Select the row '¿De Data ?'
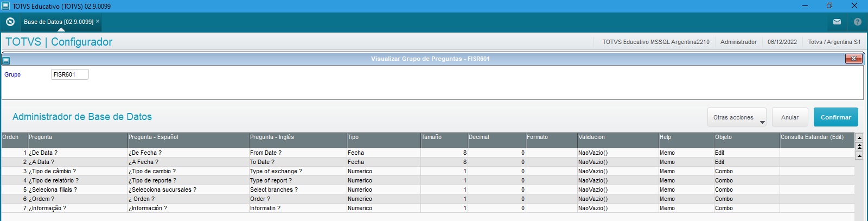The image size is (868, 221). point(427,153)
